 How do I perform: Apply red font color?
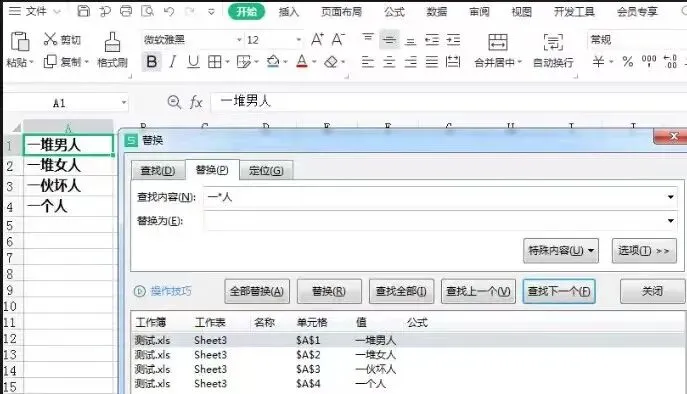[302, 62]
